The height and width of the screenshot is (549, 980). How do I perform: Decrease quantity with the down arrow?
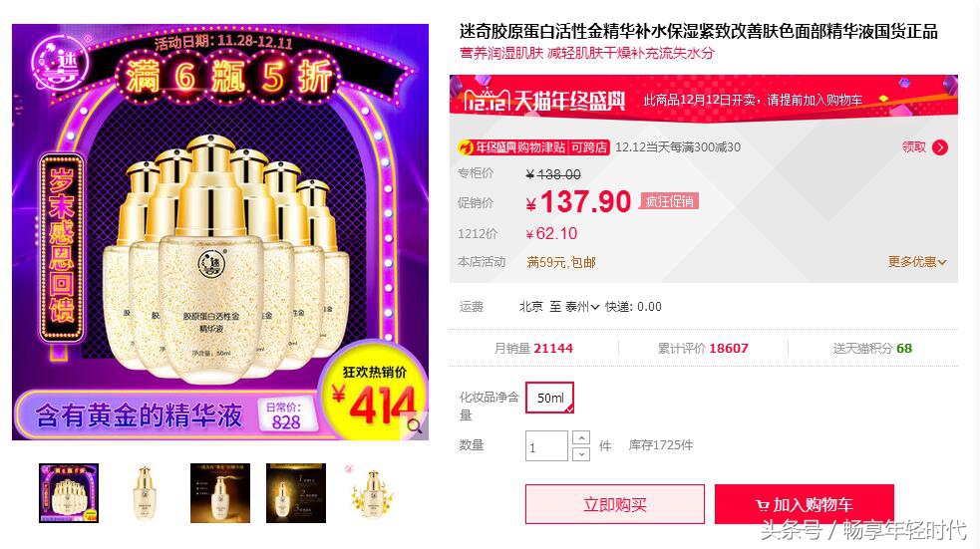pyautogui.click(x=580, y=454)
